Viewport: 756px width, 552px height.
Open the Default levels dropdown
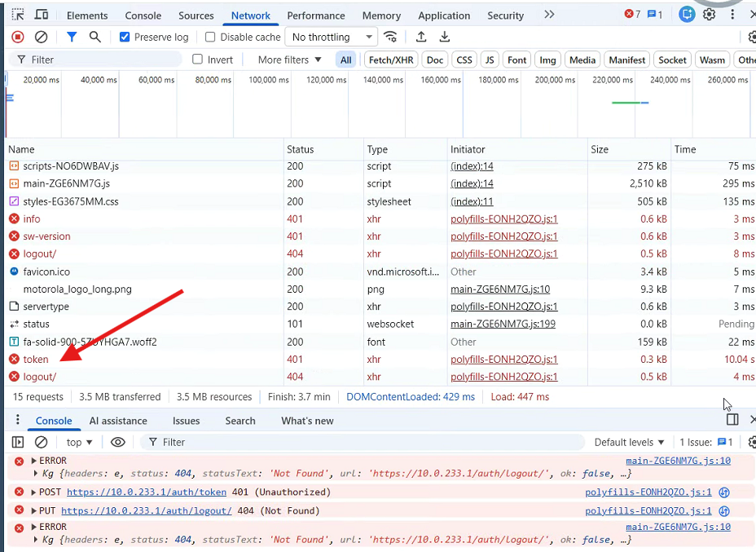tap(629, 442)
